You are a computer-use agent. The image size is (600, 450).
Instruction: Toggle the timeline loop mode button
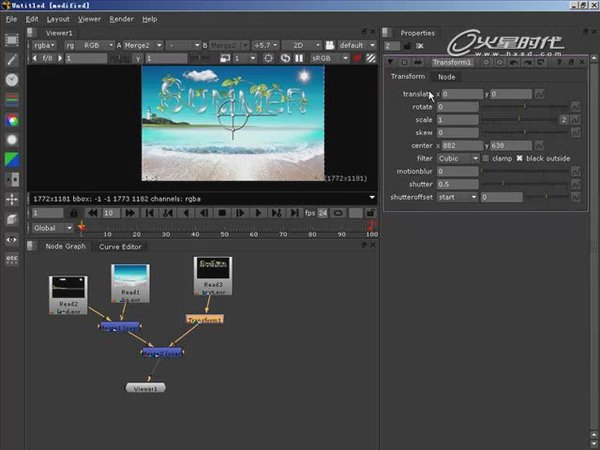point(339,213)
